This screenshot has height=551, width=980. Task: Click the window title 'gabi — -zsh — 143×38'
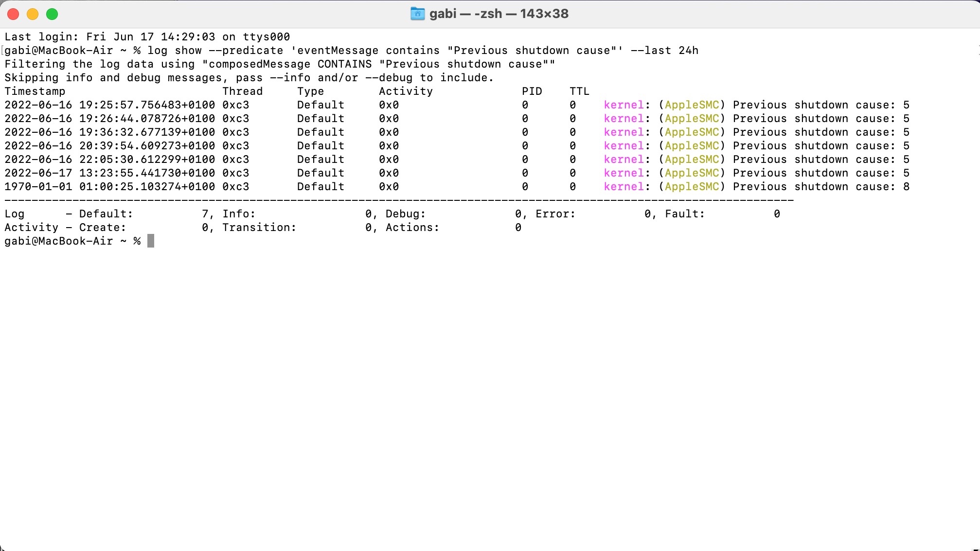tap(499, 14)
